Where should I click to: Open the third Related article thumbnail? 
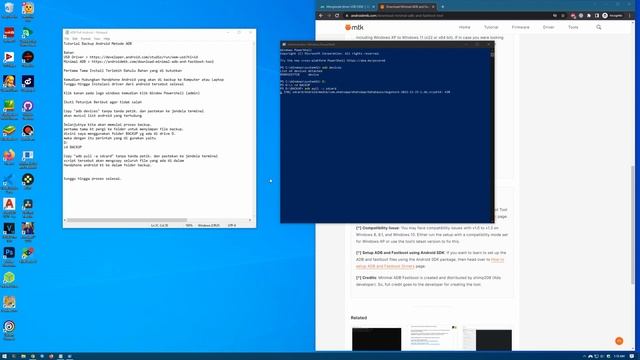(x=487, y=339)
